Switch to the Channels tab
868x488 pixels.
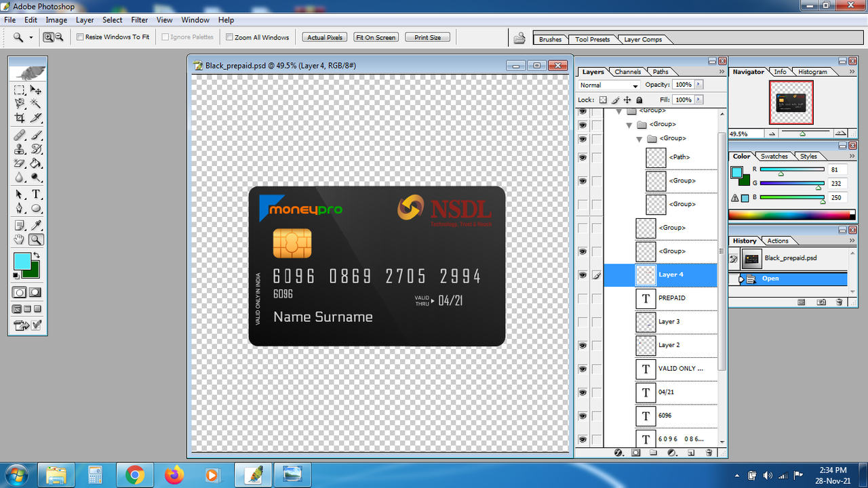tap(628, 72)
